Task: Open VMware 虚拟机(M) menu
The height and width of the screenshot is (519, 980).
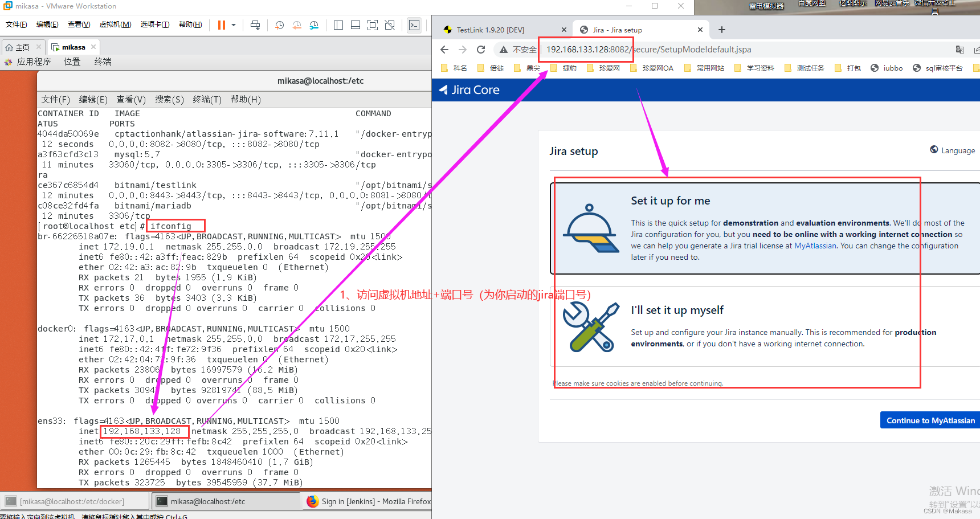Action: click(x=116, y=24)
